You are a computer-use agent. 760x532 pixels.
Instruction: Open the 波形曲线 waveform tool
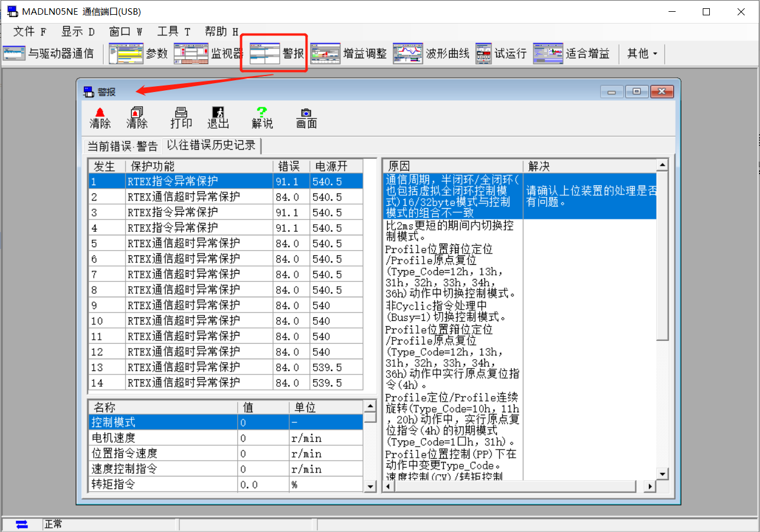(431, 54)
